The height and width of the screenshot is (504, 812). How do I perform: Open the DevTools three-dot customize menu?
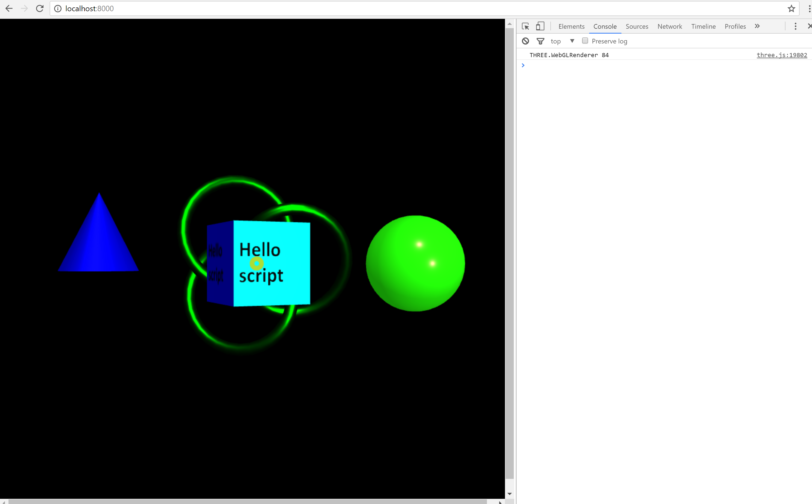coord(795,26)
